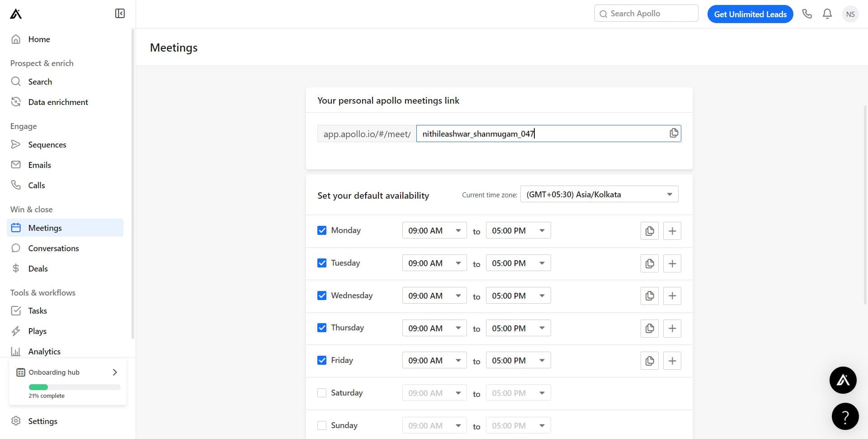Viewport: 868px width, 439px height.
Task: Open the Apollo assistant floating button
Action: coord(843,380)
